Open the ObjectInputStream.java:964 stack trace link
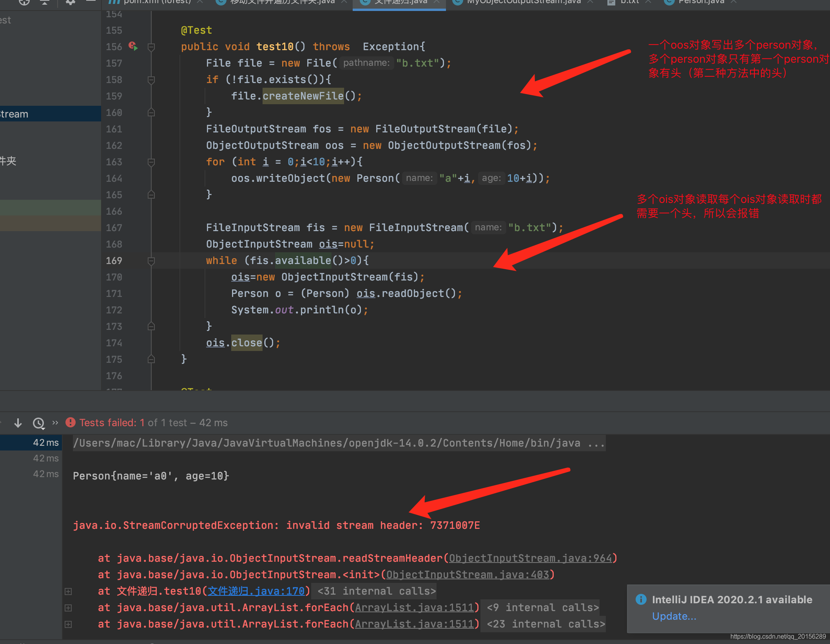This screenshot has height=644, width=830. click(x=530, y=558)
